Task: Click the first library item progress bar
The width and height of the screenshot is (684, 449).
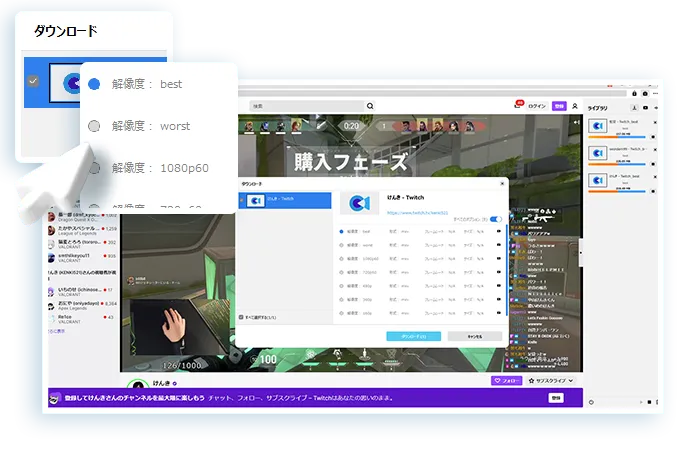Action: pyautogui.click(x=617, y=137)
